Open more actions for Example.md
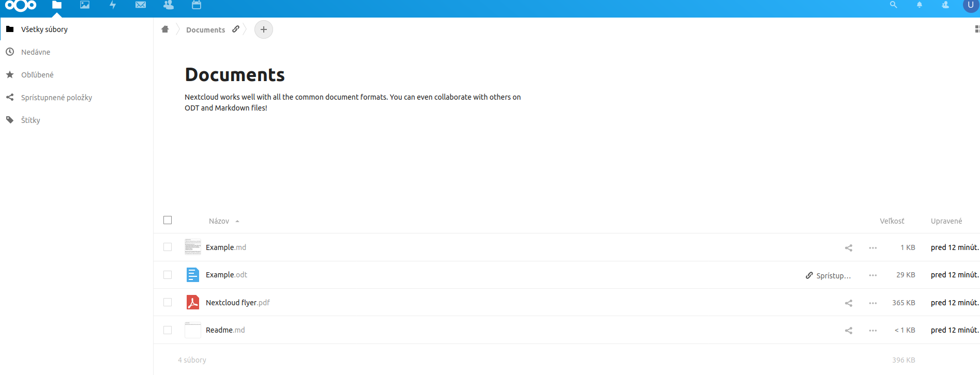This screenshot has width=980, height=375. pos(873,248)
